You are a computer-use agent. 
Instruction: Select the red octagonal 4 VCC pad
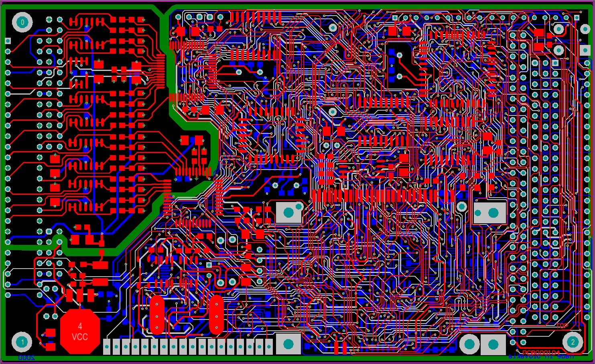pyautogui.click(x=80, y=331)
